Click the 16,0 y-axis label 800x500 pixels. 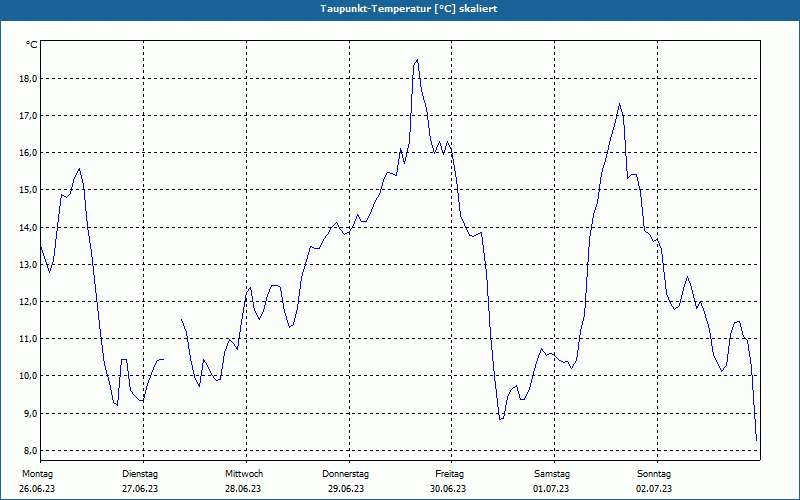28,153
